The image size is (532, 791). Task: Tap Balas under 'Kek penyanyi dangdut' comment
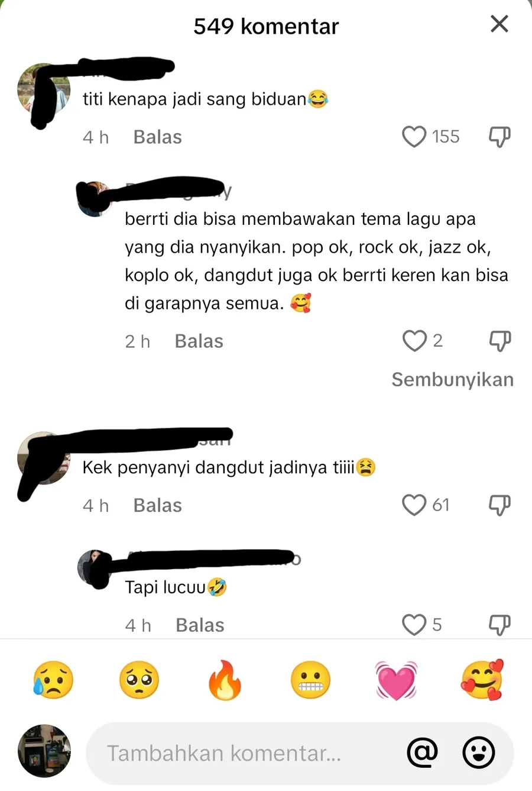[x=157, y=506]
